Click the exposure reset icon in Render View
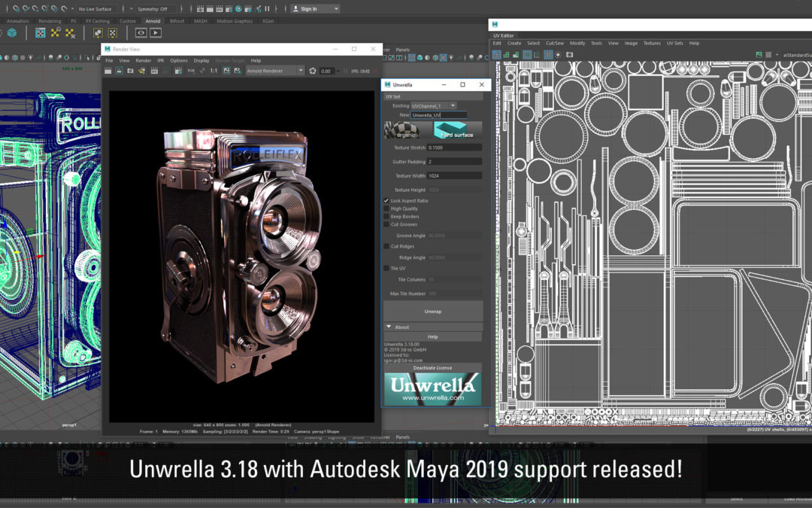Image resolution: width=812 pixels, height=508 pixels. 313,71
